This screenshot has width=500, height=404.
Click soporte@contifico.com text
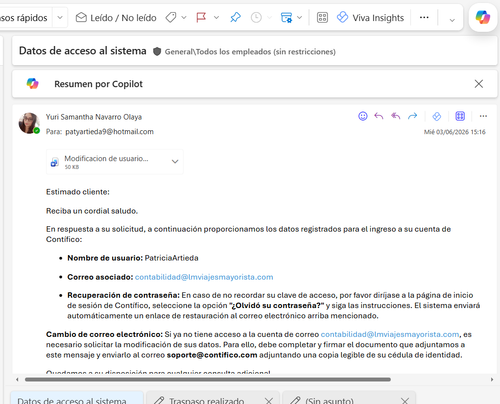tap(212, 355)
